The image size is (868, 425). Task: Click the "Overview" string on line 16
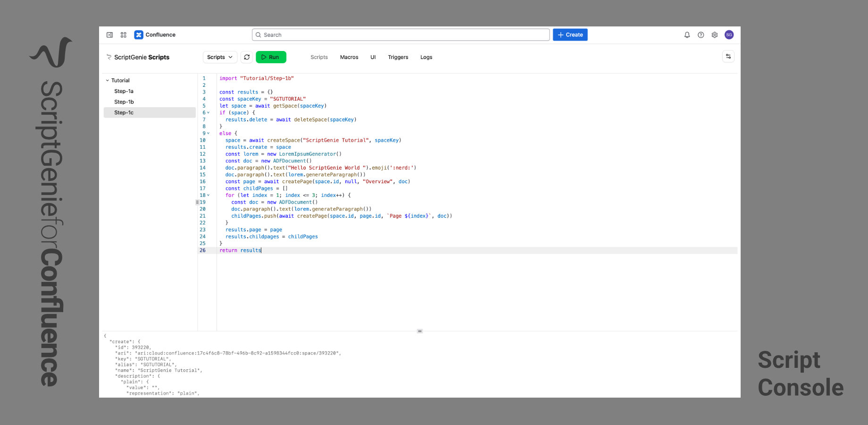(378, 182)
